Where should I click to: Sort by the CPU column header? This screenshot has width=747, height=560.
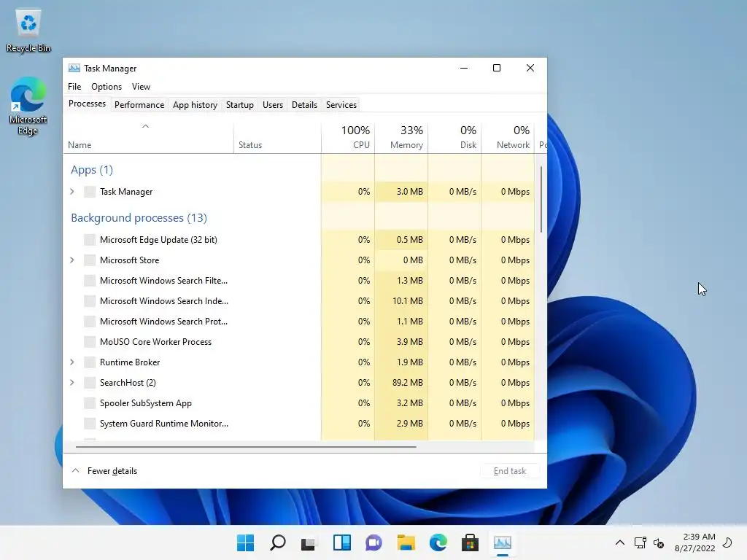click(x=348, y=138)
